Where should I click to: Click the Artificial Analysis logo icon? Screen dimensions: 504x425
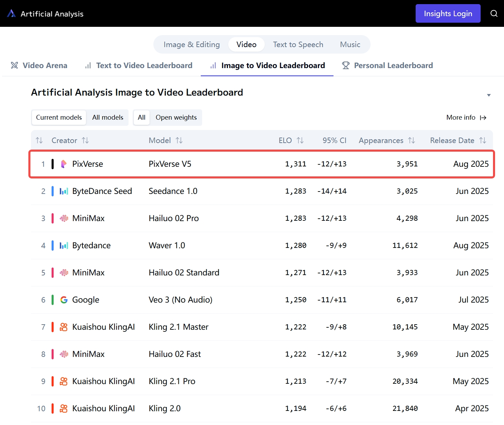[x=11, y=13]
